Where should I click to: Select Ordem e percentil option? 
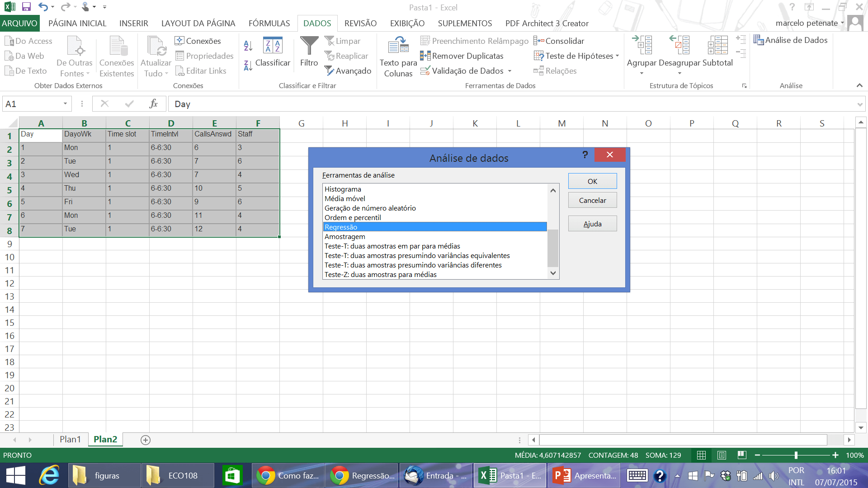(x=435, y=218)
